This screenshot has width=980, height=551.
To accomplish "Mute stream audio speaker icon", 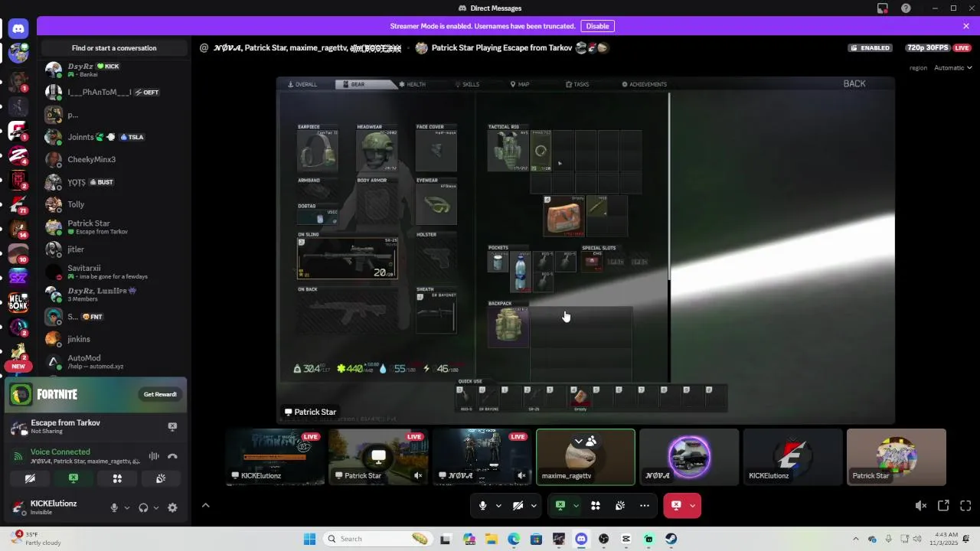I will pos(920,506).
